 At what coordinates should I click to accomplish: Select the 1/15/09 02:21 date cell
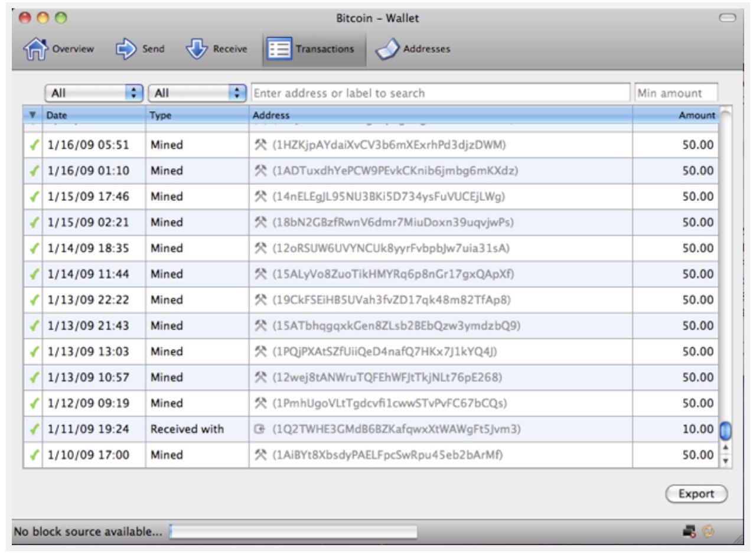point(94,223)
